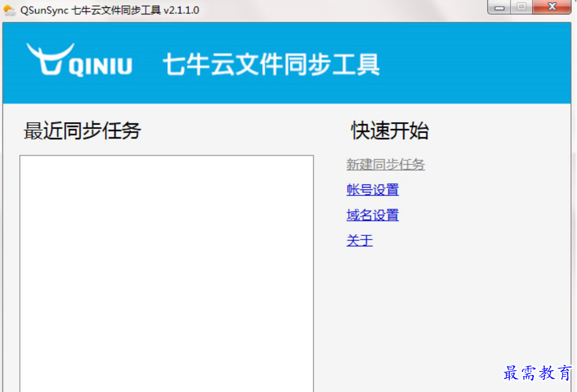The width and height of the screenshot is (577, 392).
Task: Click the 快速开始 heading
Action: coord(390,131)
